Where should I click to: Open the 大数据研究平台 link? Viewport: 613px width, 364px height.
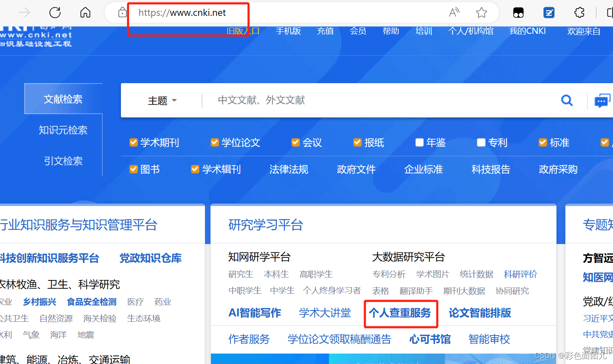coord(408,257)
